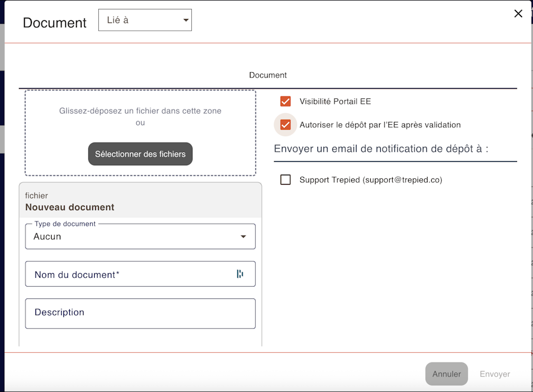Focus the Nom du document text field
Viewport: 533px width, 392px height.
[x=130, y=274]
